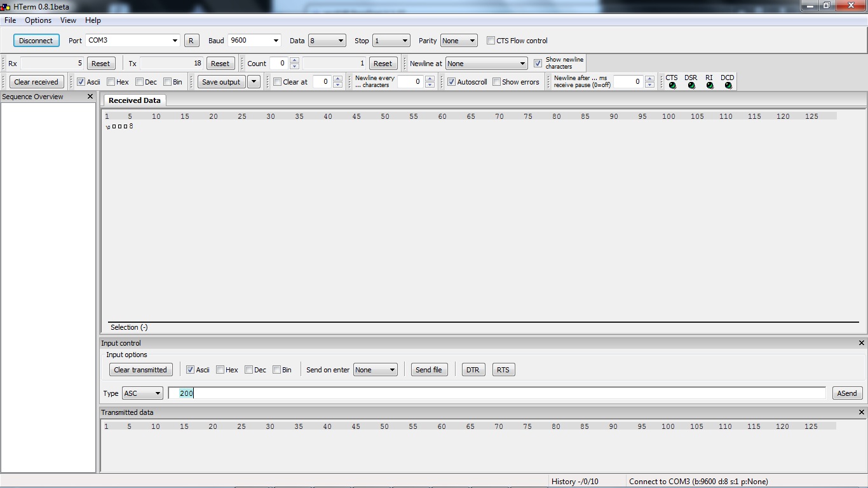868x488 pixels.
Task: Click Clear transmitted button
Action: coord(140,370)
